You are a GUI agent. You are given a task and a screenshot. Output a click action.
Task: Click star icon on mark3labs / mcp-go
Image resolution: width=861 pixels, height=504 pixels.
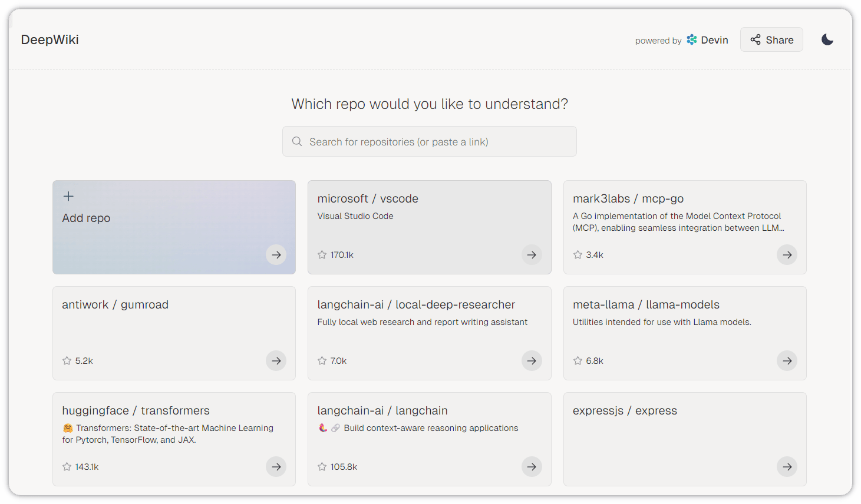(x=578, y=255)
